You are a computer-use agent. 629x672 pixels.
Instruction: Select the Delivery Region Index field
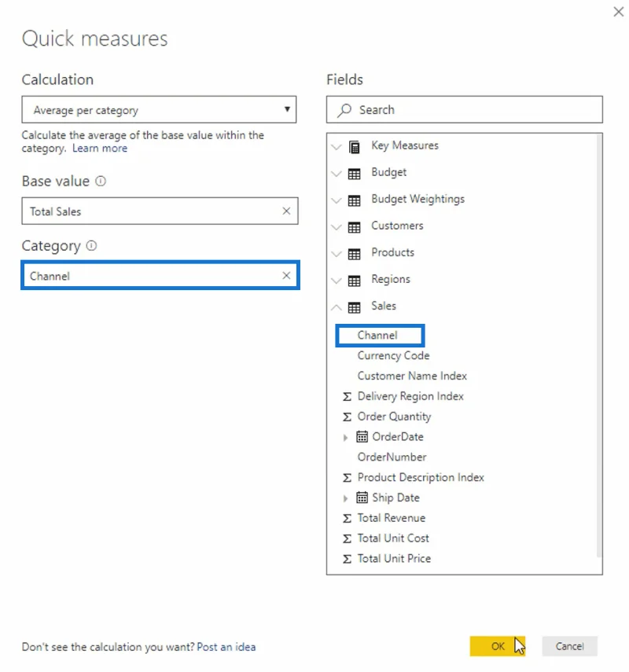click(x=410, y=396)
